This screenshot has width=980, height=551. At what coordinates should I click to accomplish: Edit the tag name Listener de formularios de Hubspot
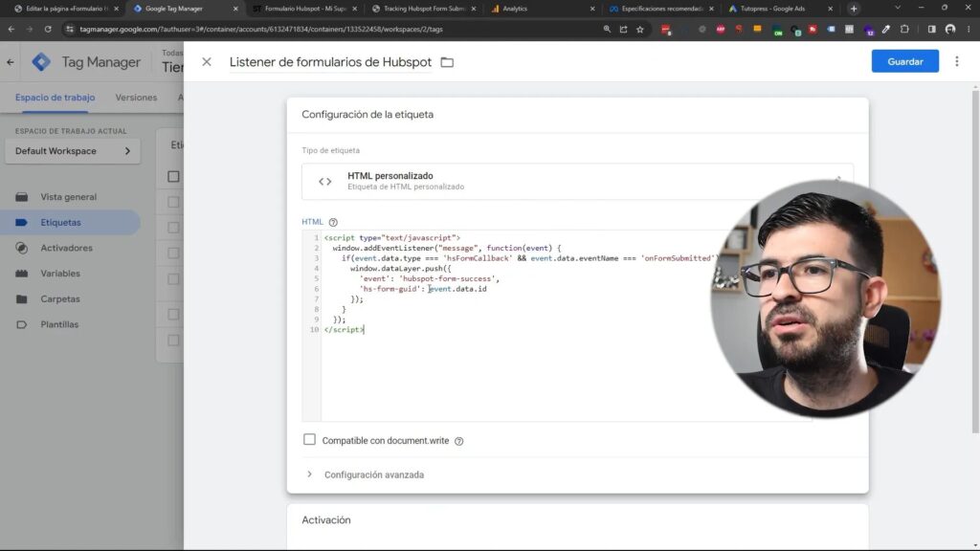tap(330, 62)
